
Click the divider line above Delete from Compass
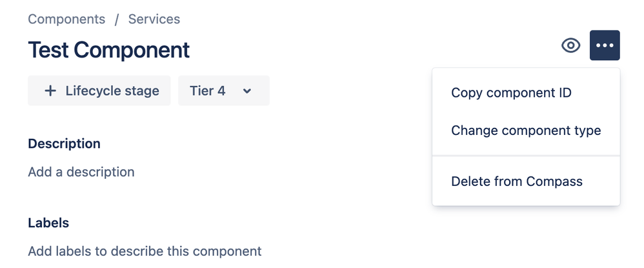coord(526,156)
